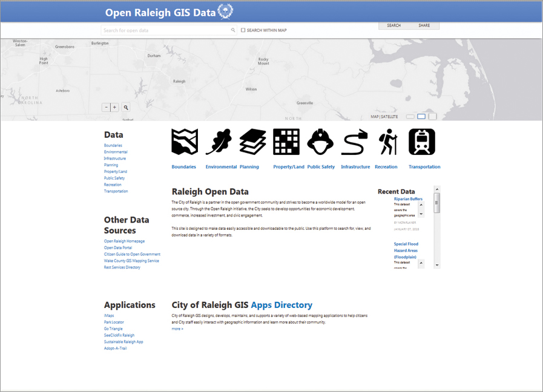
Task: Launch the iMaps application link
Action: click(x=109, y=316)
